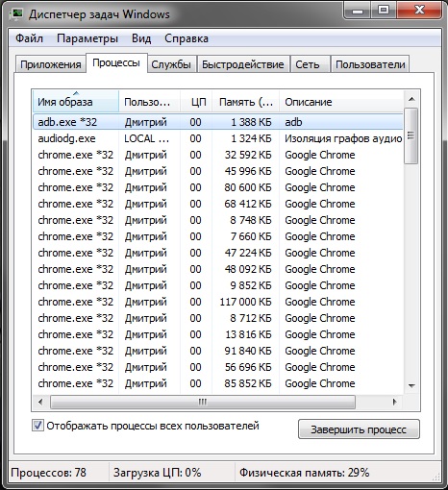Click the horizontal scrollbar left arrow
Screen dimensions: 448x490
(x=40, y=402)
